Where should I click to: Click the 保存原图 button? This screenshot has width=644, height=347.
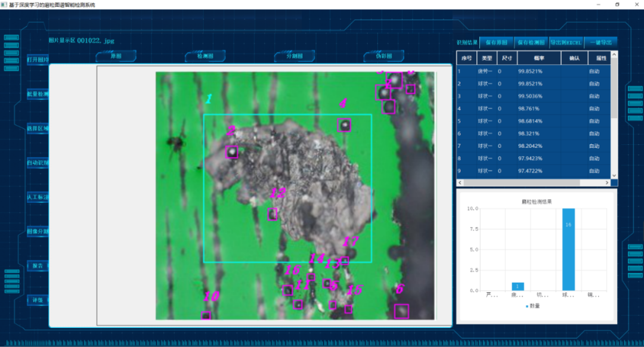(496, 42)
